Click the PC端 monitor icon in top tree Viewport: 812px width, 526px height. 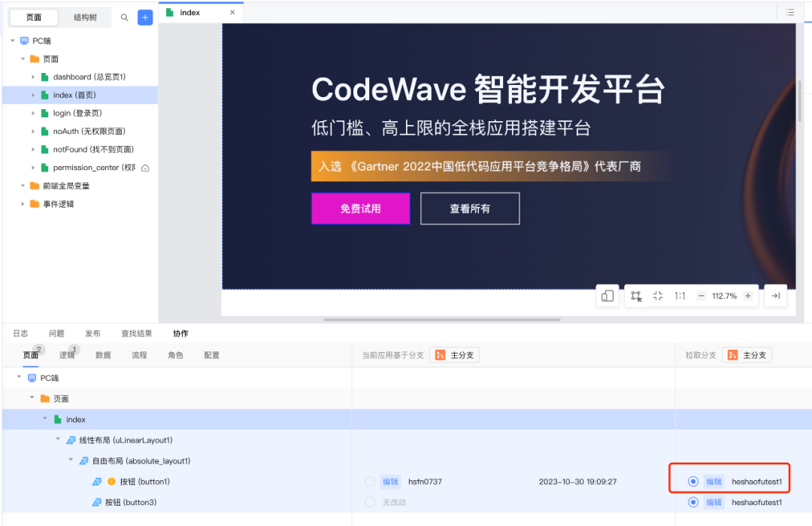tap(24, 41)
